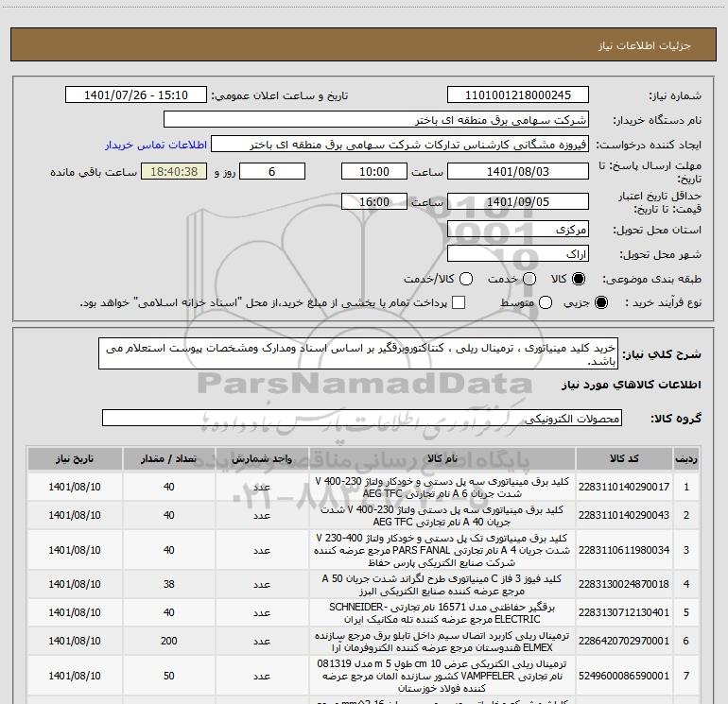Click the need number field 1101001218000245
Image resolution: width=728 pixels, height=704 pixels.
tap(518, 94)
